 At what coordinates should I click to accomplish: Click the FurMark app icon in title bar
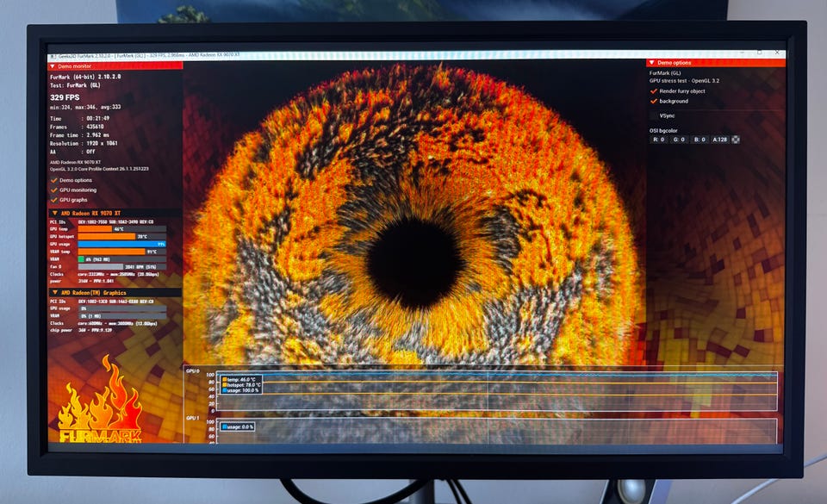tap(53, 57)
